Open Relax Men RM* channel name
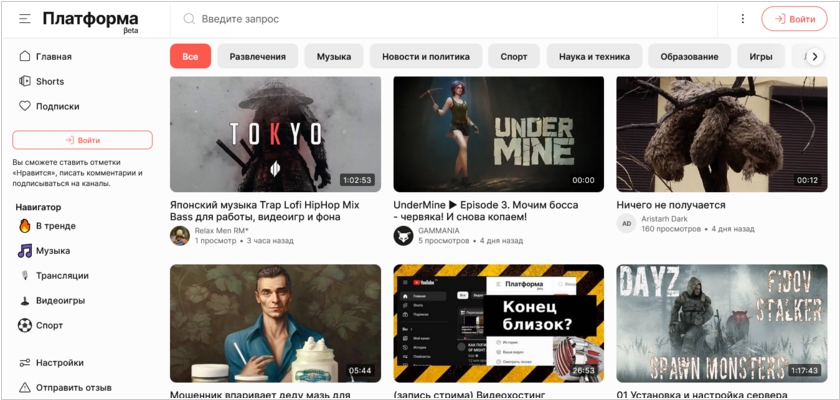Image resolution: width=840 pixels, height=400 pixels. (221, 230)
